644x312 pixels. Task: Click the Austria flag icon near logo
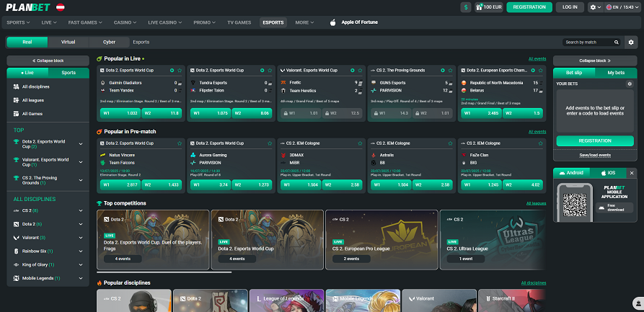pos(61,7)
